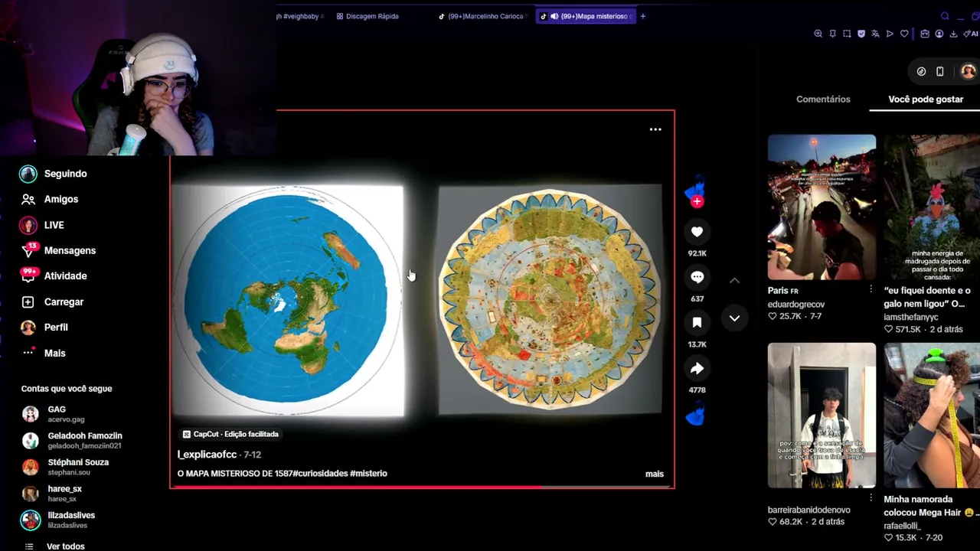Open a new browser tab

[643, 16]
